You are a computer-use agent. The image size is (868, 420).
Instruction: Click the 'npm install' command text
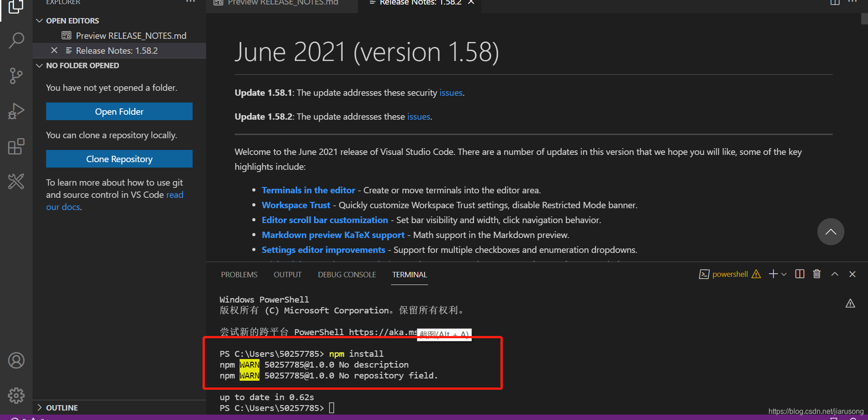356,354
